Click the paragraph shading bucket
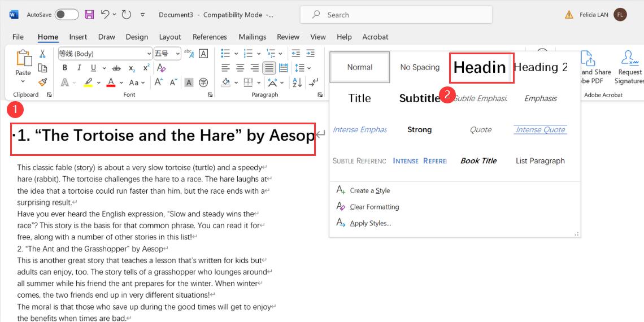 point(226,82)
